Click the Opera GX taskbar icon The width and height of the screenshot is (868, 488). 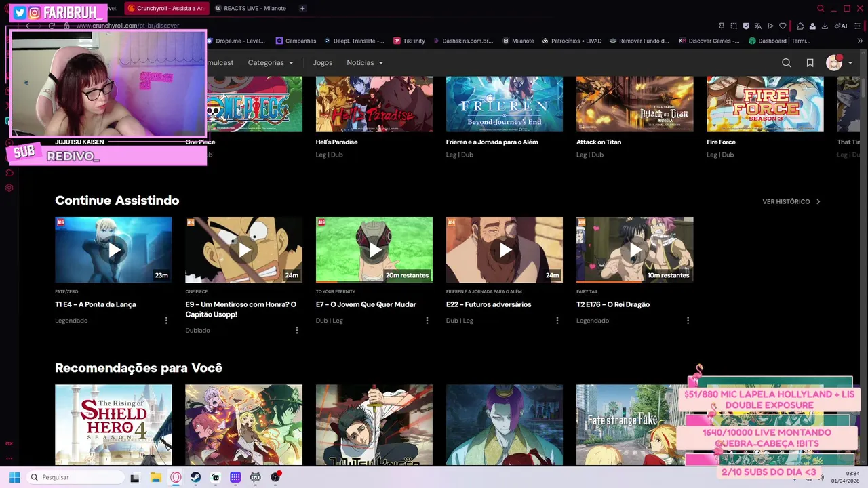(x=176, y=477)
